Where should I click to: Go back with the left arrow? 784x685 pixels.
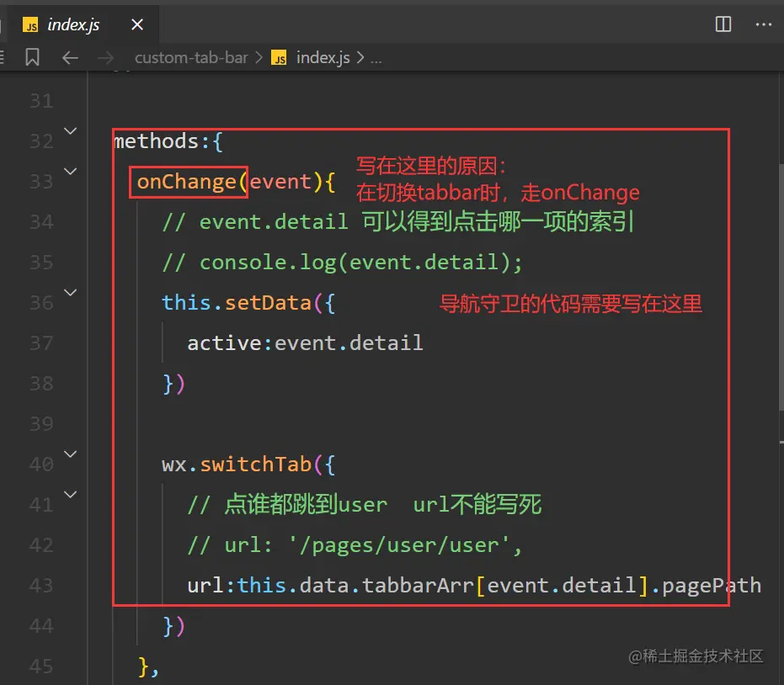(x=70, y=58)
